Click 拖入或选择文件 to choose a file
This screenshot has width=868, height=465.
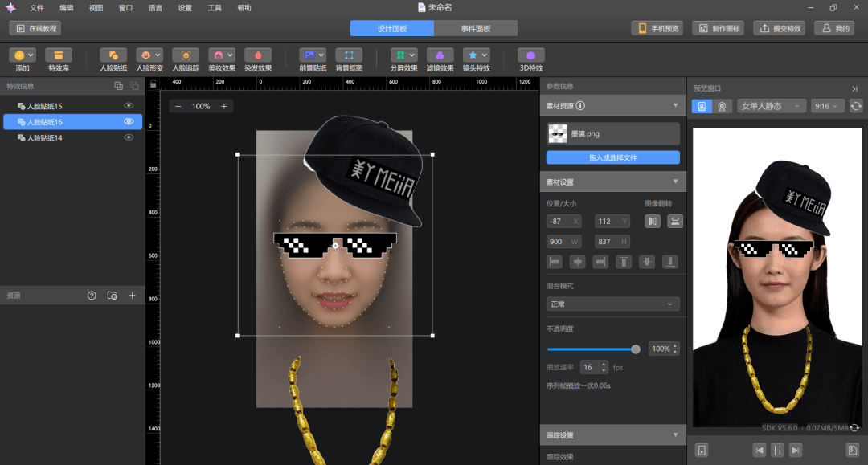tap(612, 157)
